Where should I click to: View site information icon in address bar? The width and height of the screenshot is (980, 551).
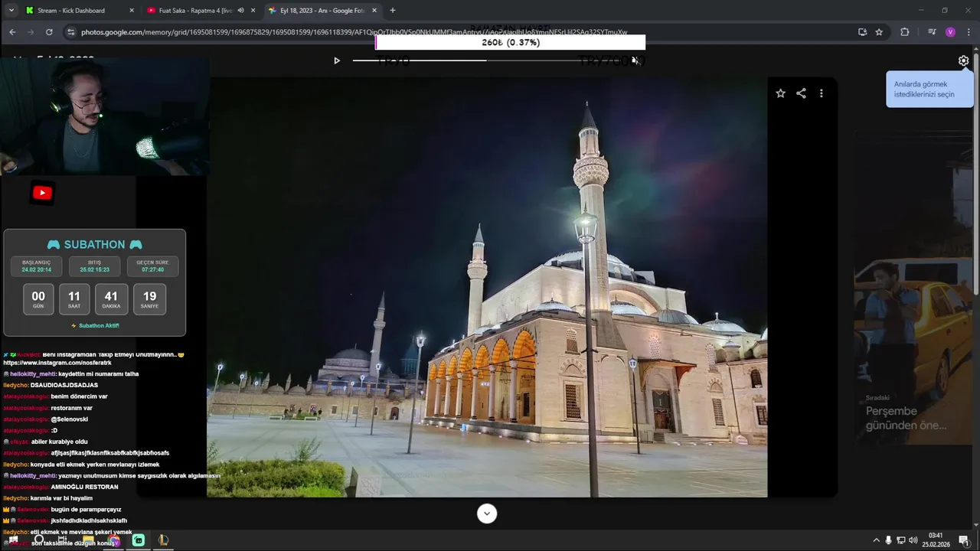point(70,32)
